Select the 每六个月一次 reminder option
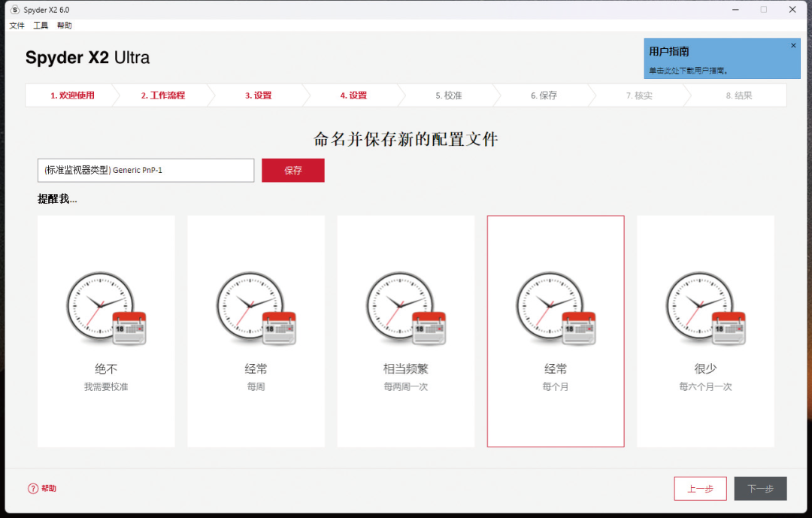 (705, 387)
